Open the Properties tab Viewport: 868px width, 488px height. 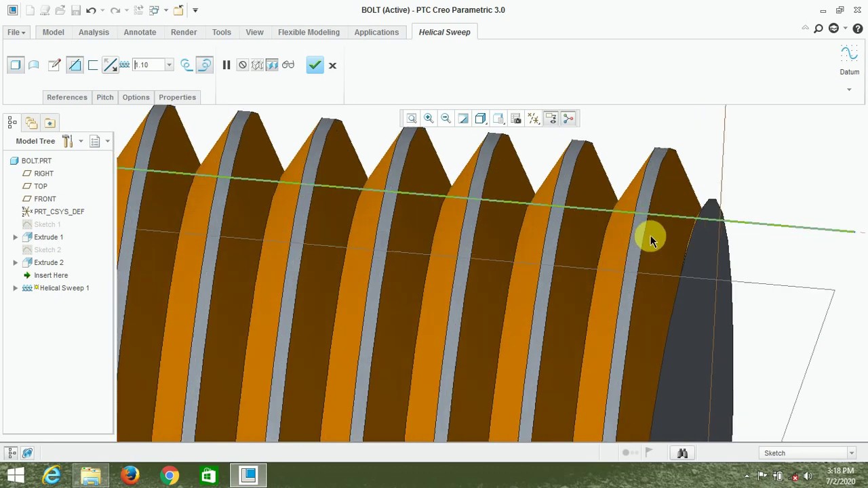(x=177, y=97)
